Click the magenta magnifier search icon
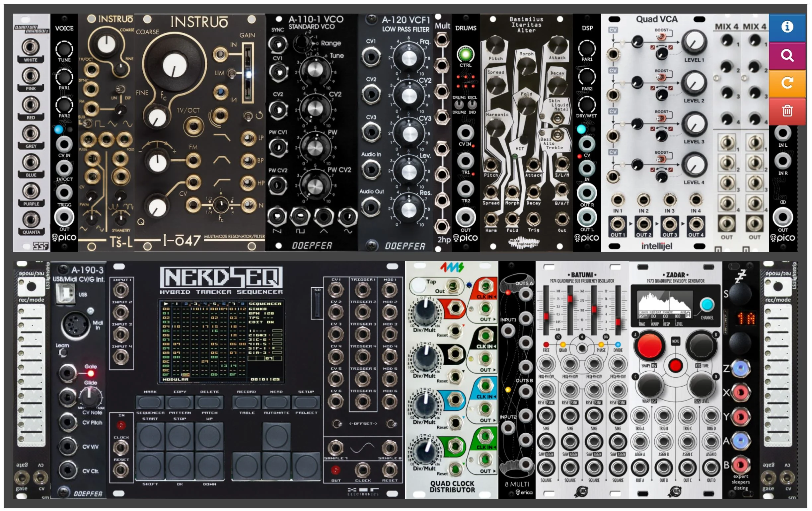Viewport: 812px width, 511px height. 787,55
